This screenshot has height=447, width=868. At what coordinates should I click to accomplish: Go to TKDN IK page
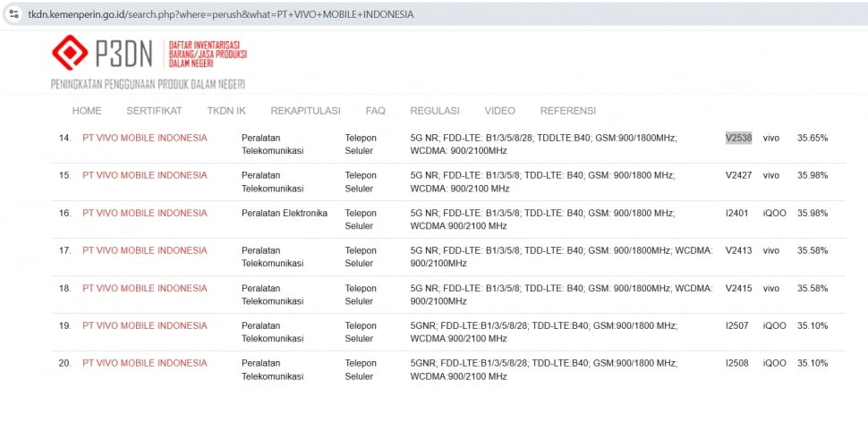[x=226, y=111]
